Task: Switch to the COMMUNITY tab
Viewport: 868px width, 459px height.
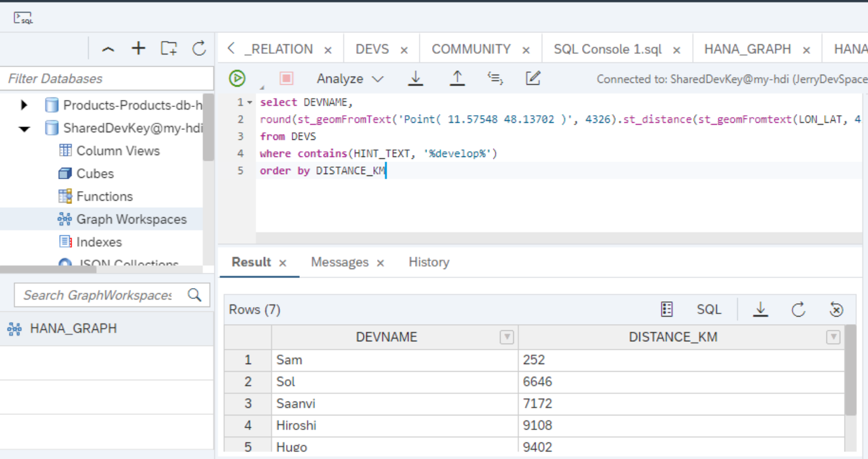Action: (471, 49)
